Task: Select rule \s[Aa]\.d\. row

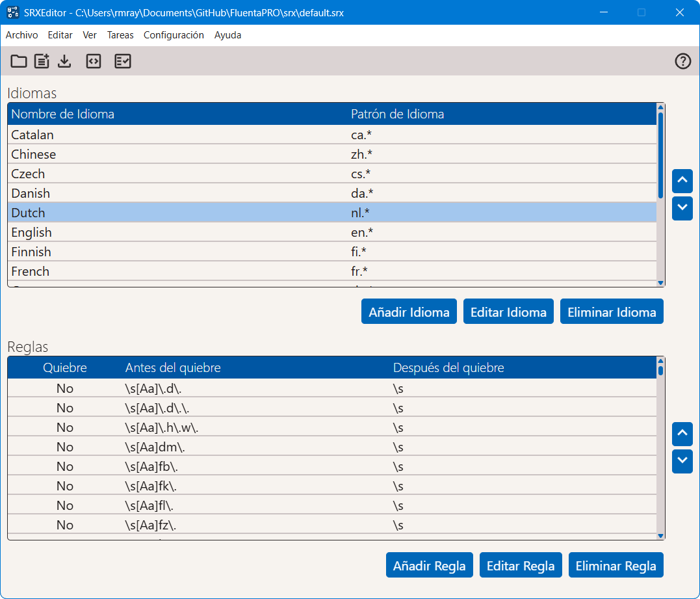Action: point(332,388)
